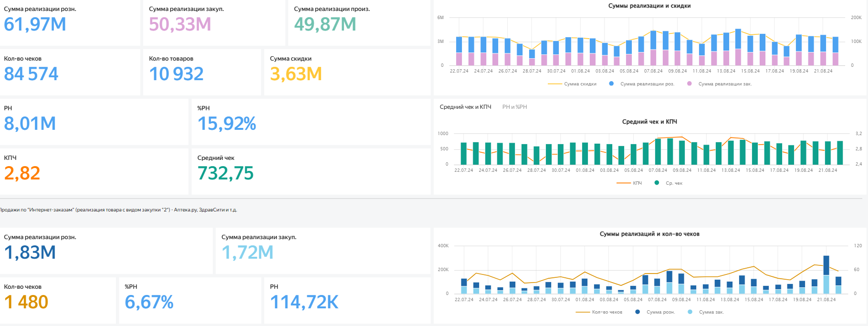
Task: Click the orange 2,82 КПЧ indicator
Action: pos(22,173)
